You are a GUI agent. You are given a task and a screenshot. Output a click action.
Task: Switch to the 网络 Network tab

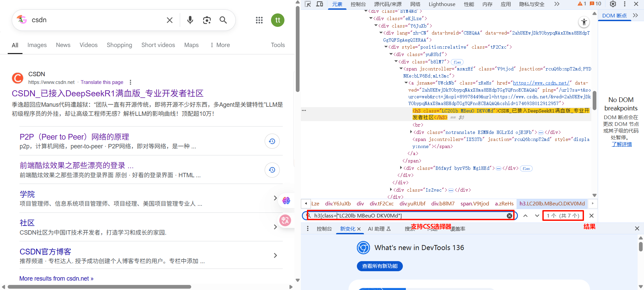click(x=415, y=4)
